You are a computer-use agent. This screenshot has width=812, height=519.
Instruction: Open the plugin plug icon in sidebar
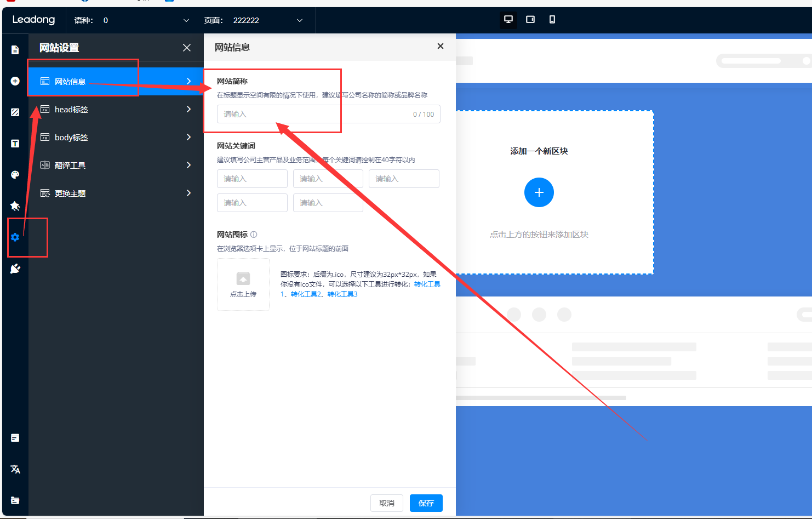(15, 269)
